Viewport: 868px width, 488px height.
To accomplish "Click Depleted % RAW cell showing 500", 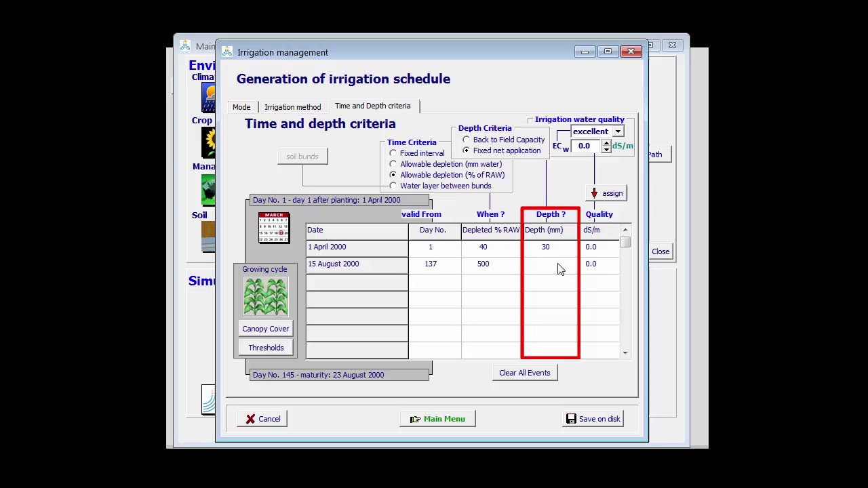I will pyautogui.click(x=491, y=264).
